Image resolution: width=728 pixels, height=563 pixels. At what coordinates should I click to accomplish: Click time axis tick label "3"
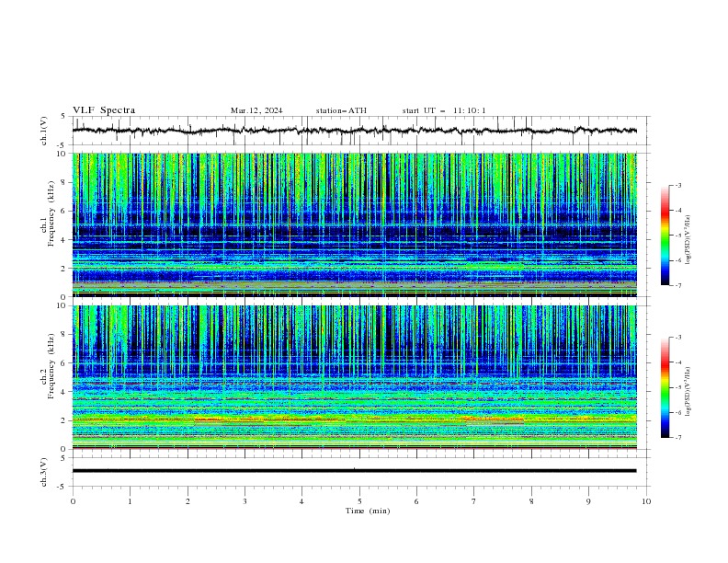point(245,501)
